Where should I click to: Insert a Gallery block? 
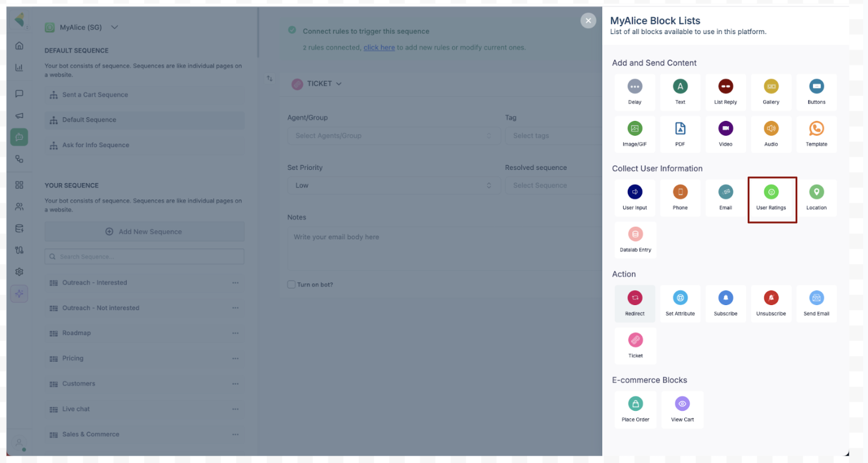[771, 92]
